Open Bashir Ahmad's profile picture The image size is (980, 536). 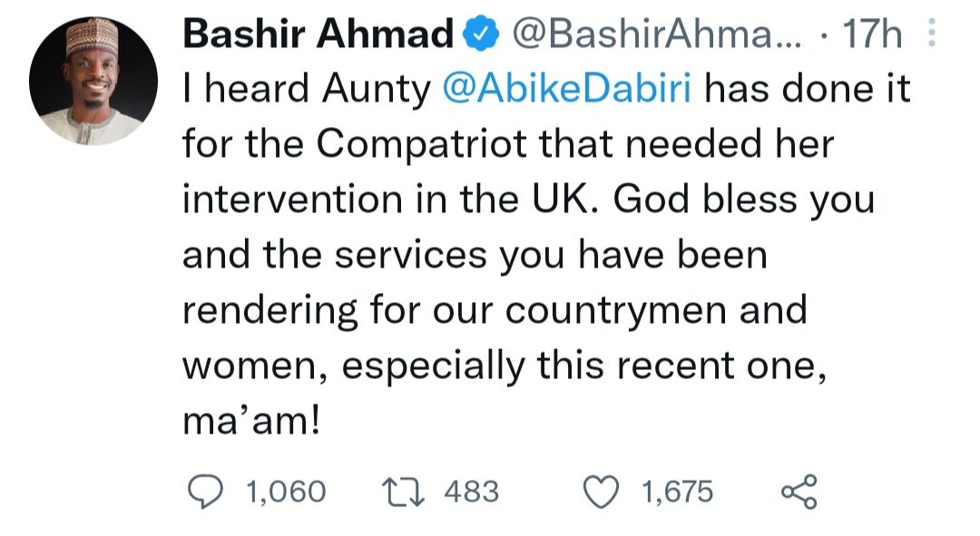(93, 82)
